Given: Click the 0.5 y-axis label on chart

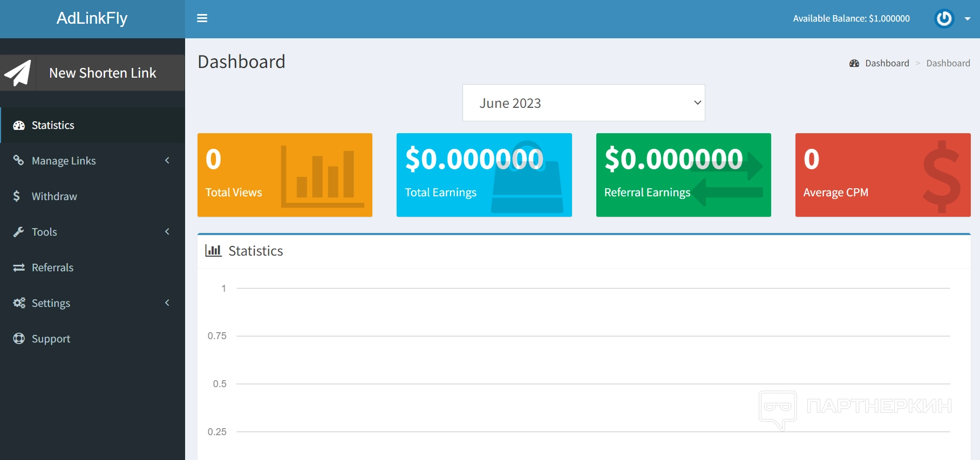Looking at the screenshot, I should pyautogui.click(x=220, y=384).
